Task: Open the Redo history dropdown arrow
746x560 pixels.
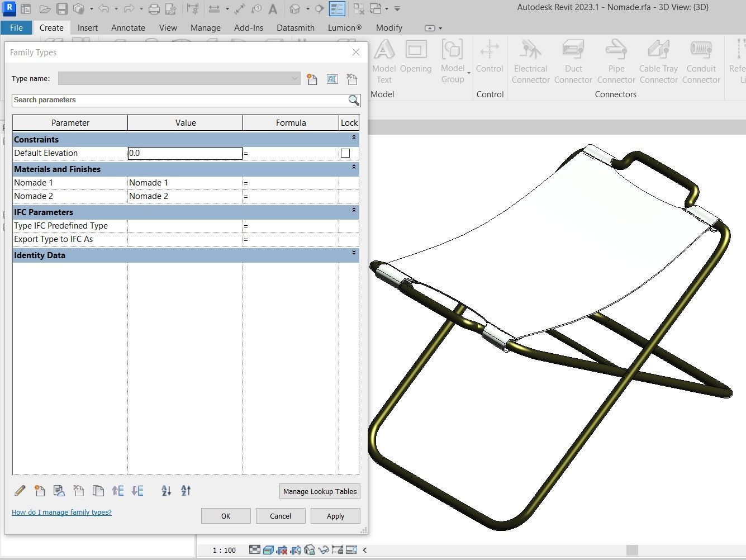Action: point(141,9)
